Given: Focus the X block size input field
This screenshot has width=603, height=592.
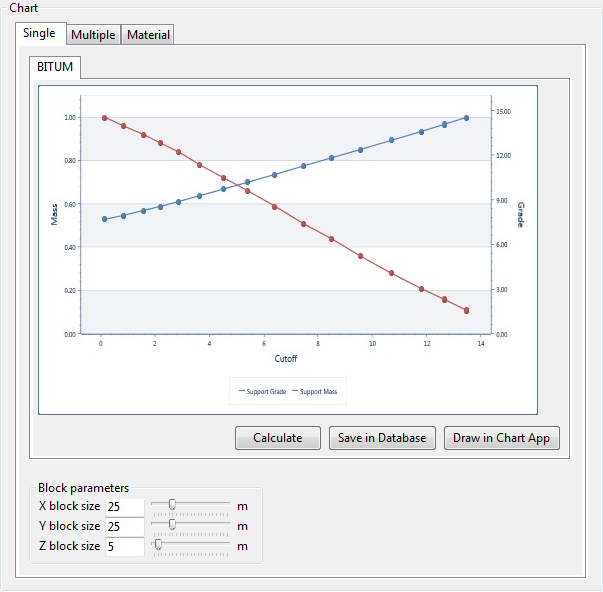Looking at the screenshot, I should (124, 506).
